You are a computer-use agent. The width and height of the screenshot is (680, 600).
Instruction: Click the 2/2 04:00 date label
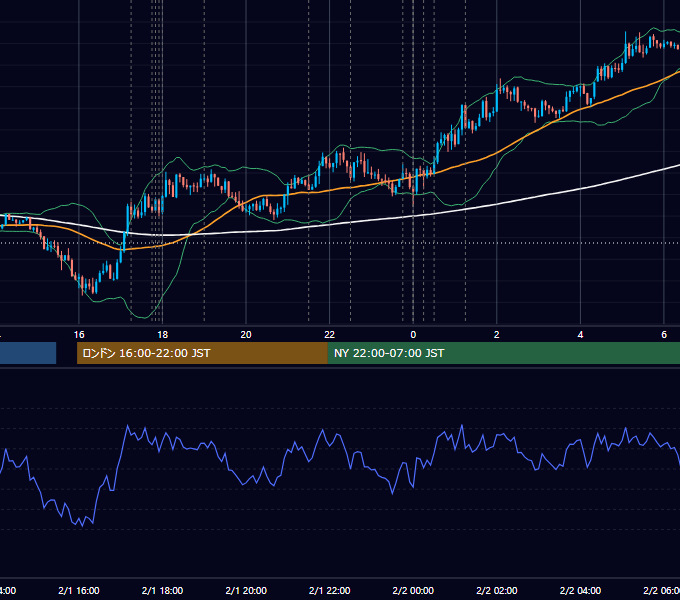[580, 590]
